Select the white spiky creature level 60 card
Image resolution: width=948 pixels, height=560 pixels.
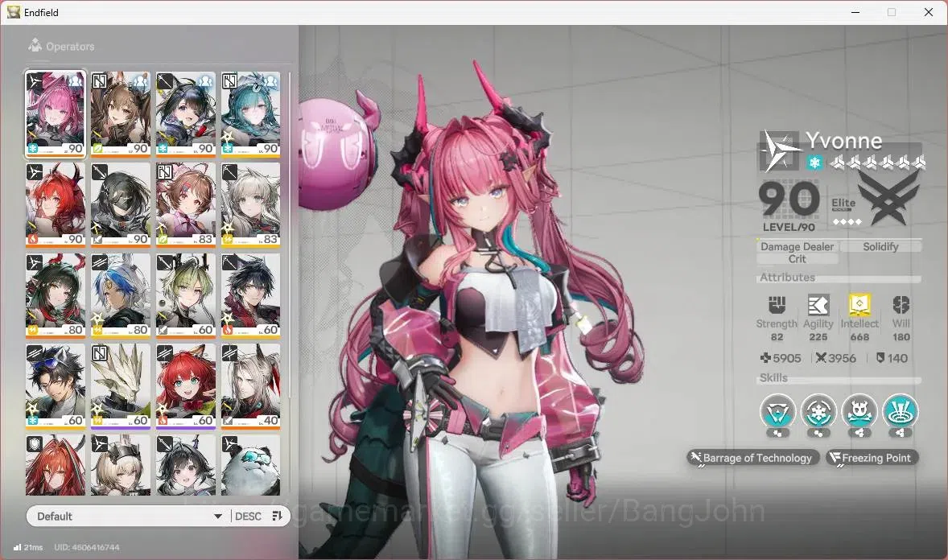click(x=121, y=386)
